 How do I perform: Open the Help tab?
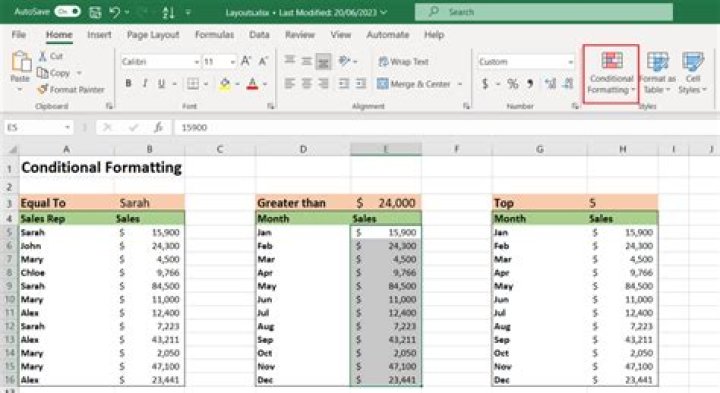[x=434, y=34]
